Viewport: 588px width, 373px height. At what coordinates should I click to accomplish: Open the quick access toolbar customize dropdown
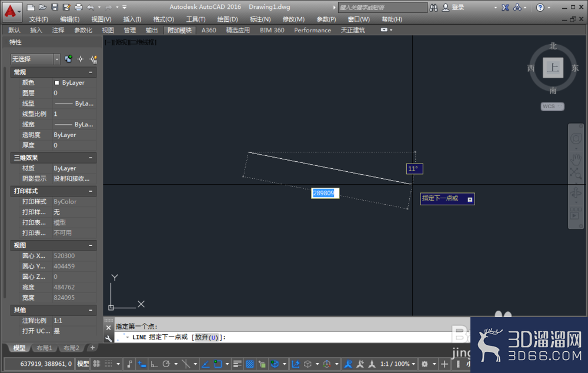click(x=125, y=7)
